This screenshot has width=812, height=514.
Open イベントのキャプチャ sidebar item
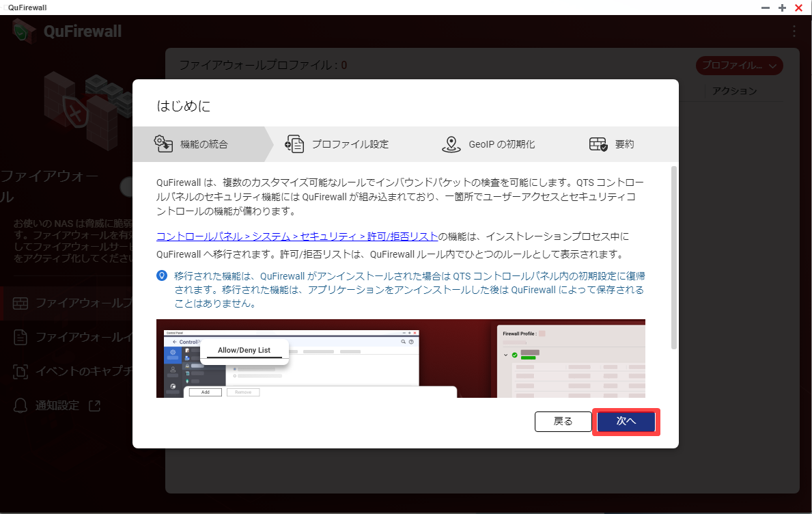66,372
